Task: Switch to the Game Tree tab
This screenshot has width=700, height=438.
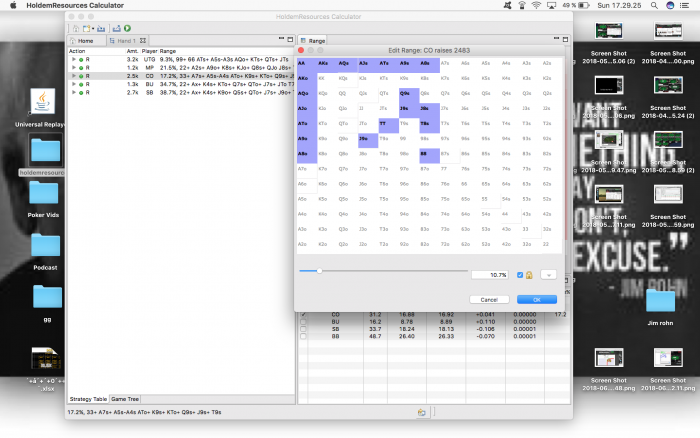Action: click(125, 399)
